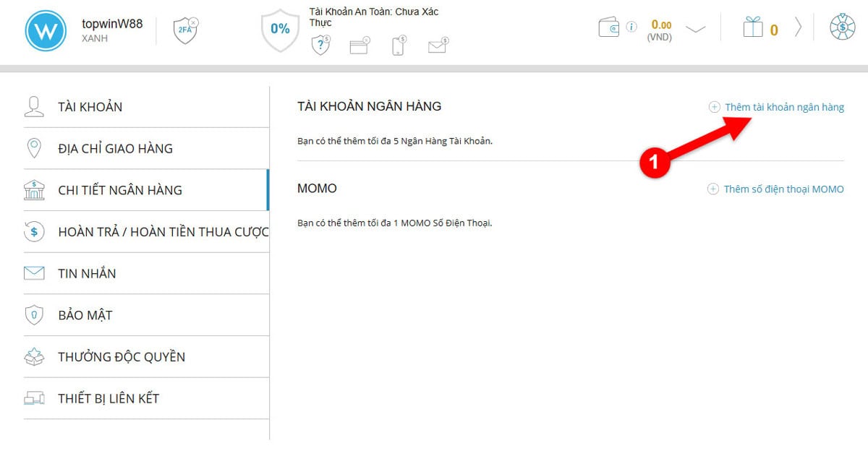Click the question mark verification shield icon
This screenshot has height=459, width=868.
(320, 46)
